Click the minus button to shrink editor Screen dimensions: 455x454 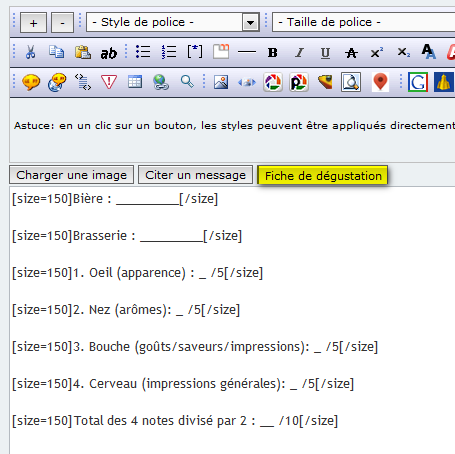(x=62, y=23)
